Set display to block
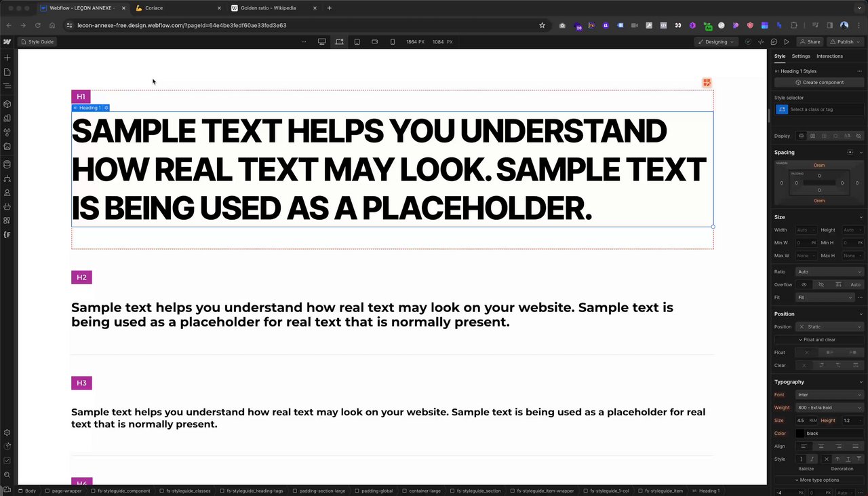This screenshot has width=868, height=496. point(802,136)
